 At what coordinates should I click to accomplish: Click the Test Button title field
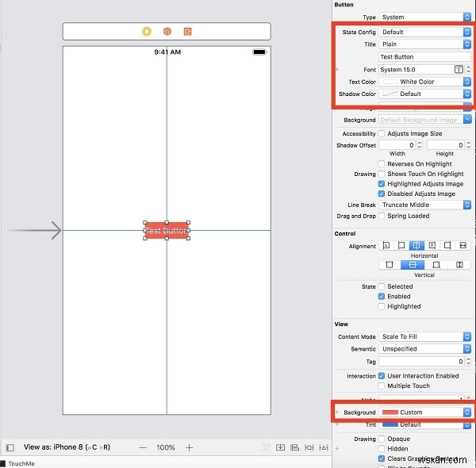click(x=424, y=57)
